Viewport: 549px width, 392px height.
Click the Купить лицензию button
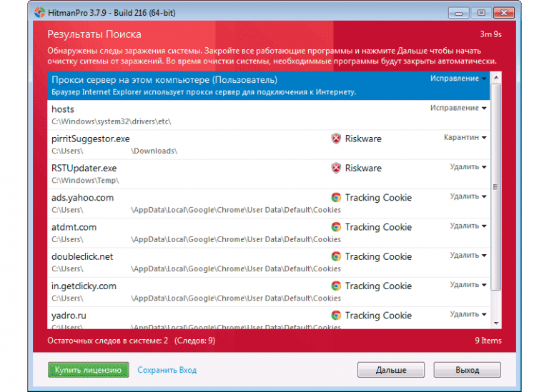(x=88, y=370)
